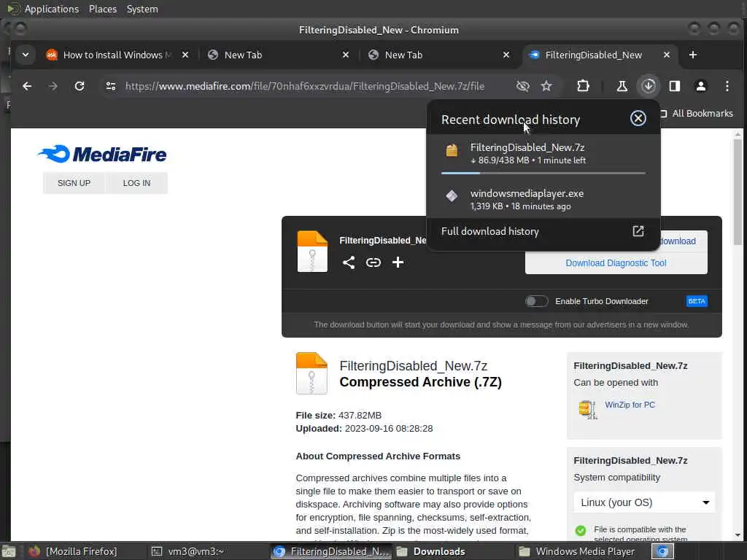The height and width of the screenshot is (560, 747).
Task: Open the Extensions puzzle icon
Action: (583, 86)
